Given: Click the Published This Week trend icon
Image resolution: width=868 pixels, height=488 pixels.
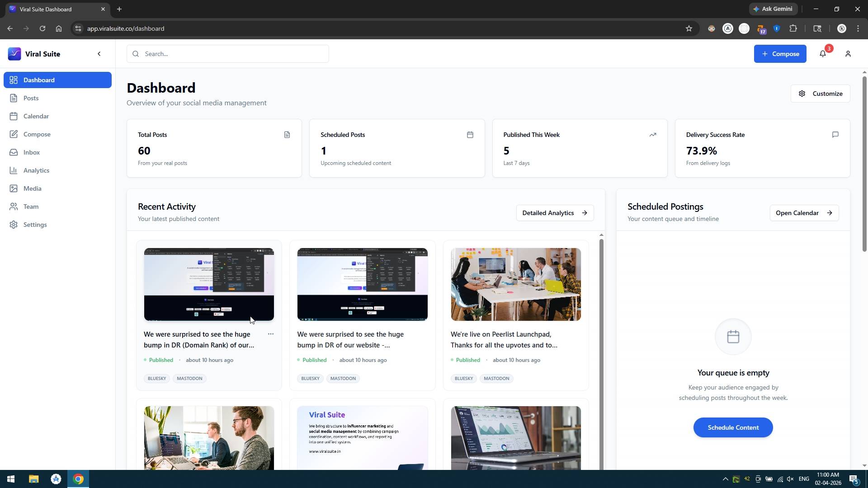Looking at the screenshot, I should 653,135.
